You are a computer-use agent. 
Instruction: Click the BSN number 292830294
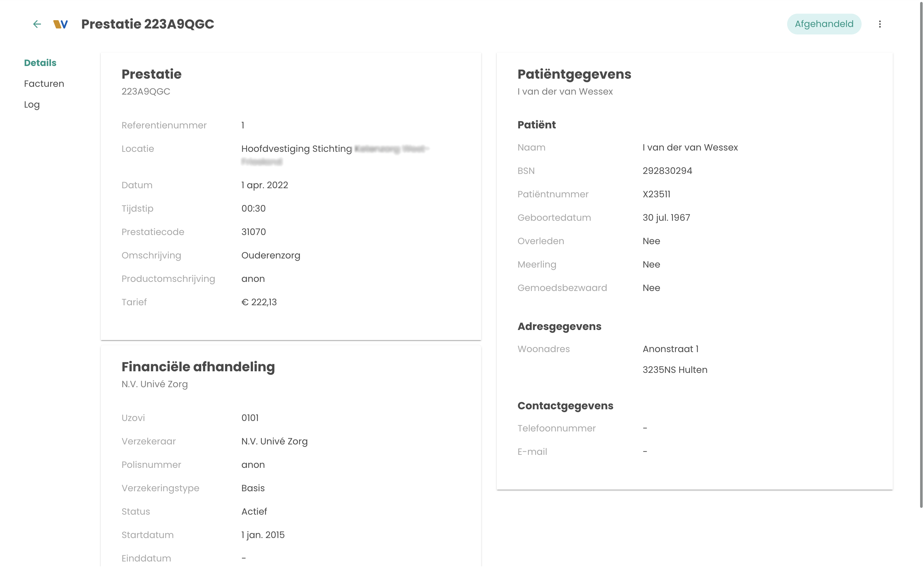[667, 171]
